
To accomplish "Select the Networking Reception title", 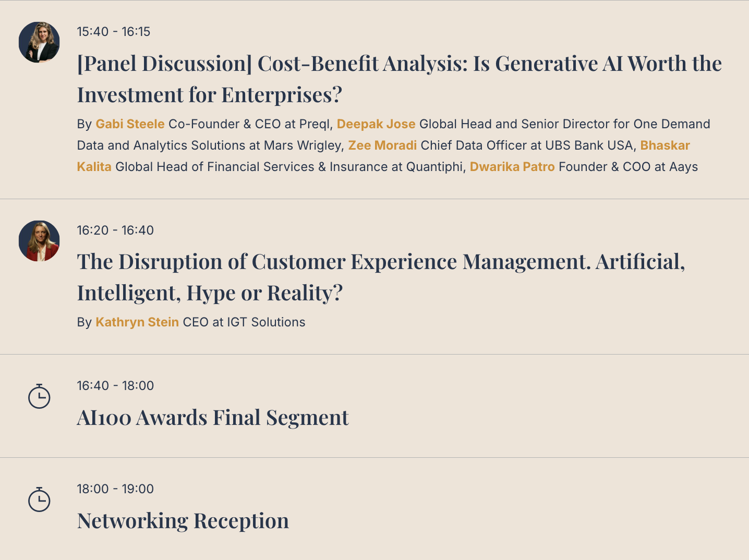I will (183, 521).
